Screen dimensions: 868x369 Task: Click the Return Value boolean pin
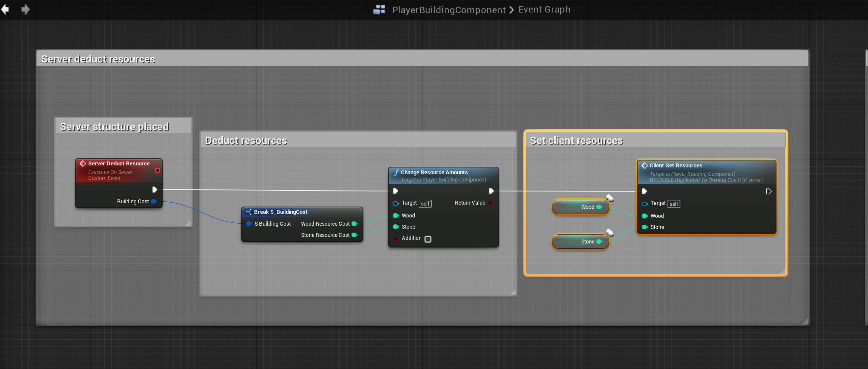coord(490,203)
